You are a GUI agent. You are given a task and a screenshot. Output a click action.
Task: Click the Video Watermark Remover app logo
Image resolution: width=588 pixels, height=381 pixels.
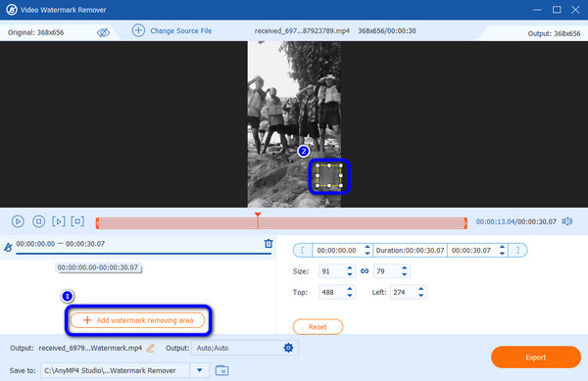pyautogui.click(x=11, y=10)
